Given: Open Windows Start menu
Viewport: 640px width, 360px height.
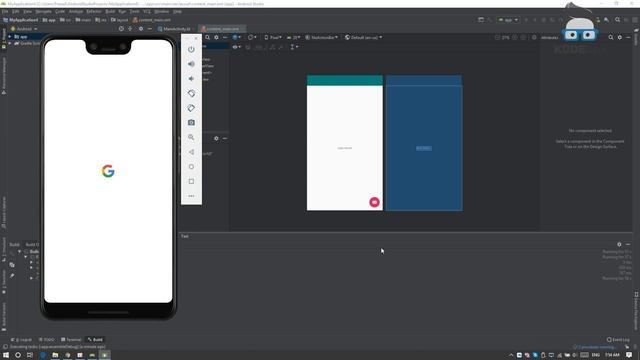Looking at the screenshot, I should 6,355.
